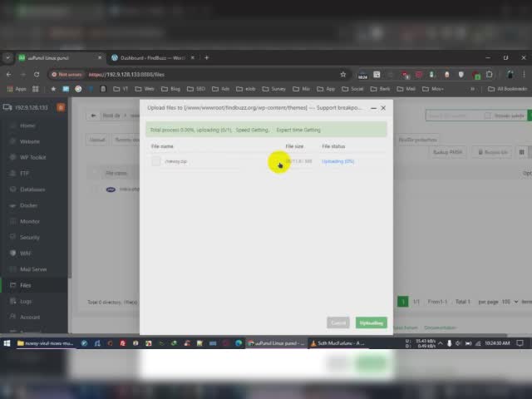Viewport: 532px width, 399px height.
Task: Open the Windows Start menu
Action: pos(7,343)
